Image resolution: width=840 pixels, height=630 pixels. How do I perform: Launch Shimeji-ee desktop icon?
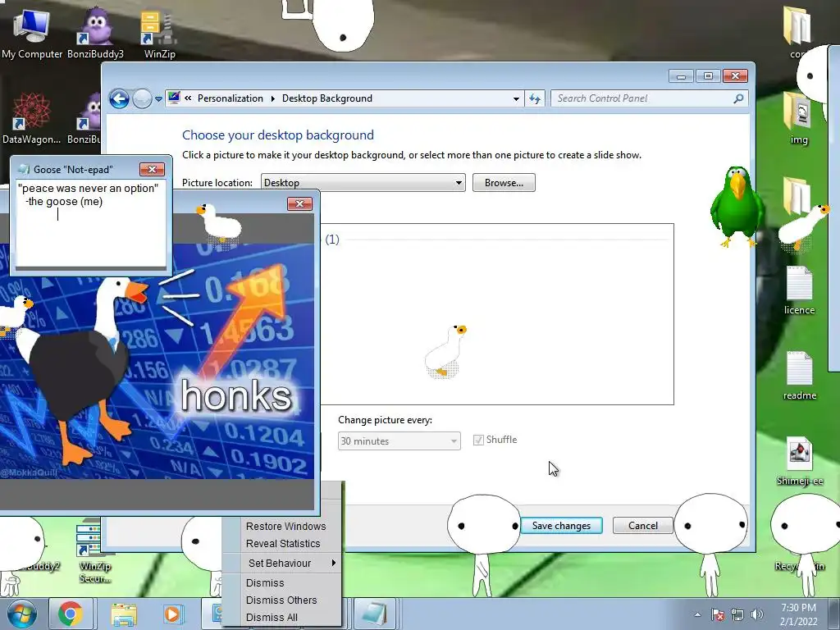coord(799,461)
